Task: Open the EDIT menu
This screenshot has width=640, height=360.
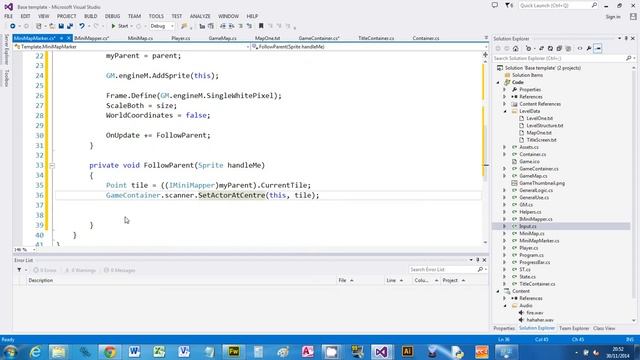Action: click(x=25, y=16)
